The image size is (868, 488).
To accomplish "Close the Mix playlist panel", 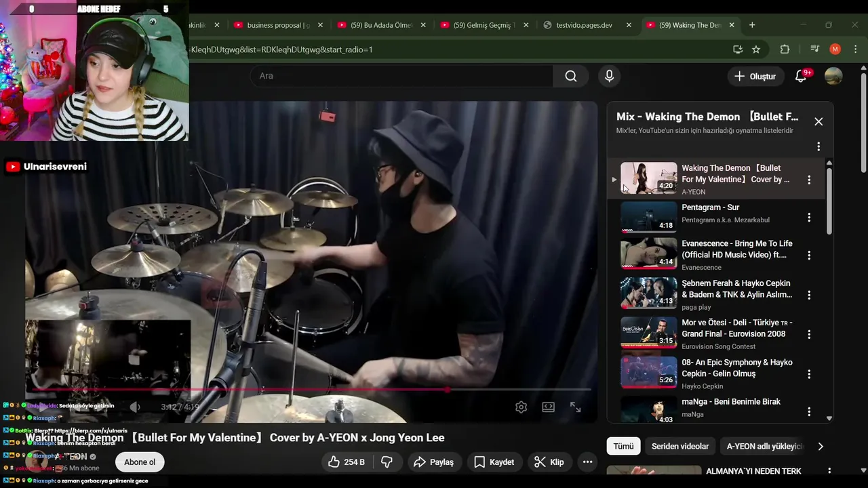I will pyautogui.click(x=818, y=121).
